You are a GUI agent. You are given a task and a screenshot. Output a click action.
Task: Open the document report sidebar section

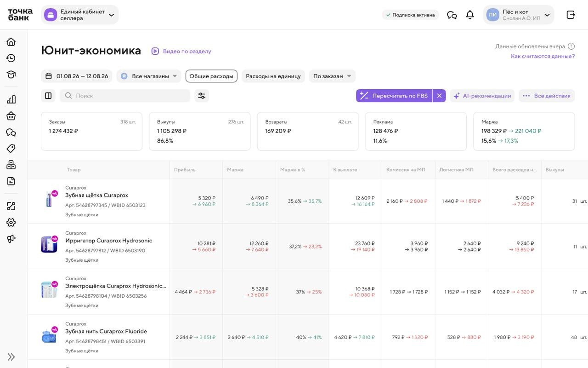click(11, 181)
